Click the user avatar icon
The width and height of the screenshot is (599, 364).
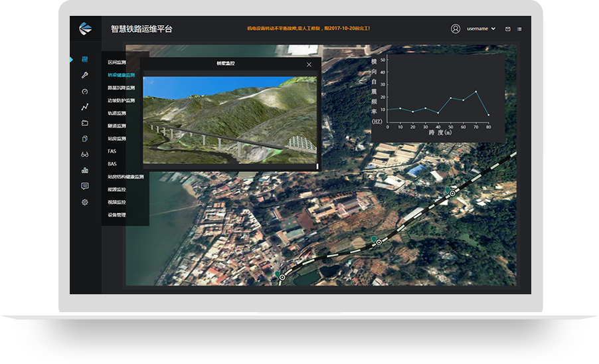456,29
